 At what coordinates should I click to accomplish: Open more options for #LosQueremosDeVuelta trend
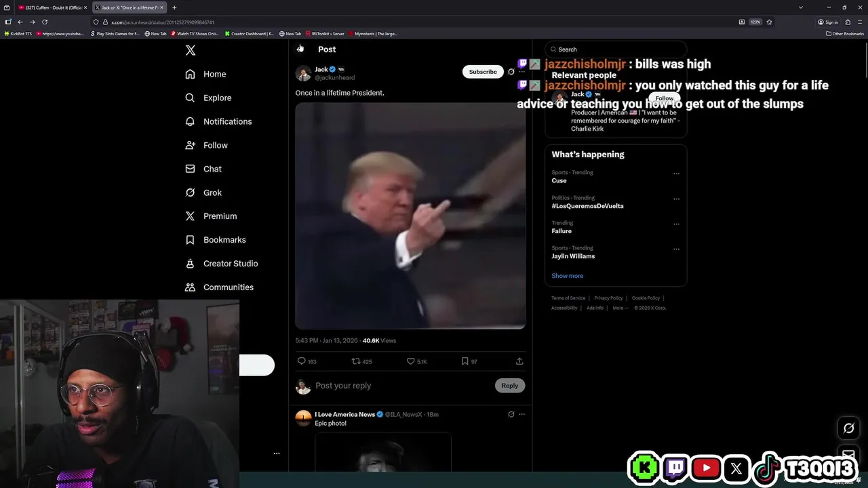tap(676, 199)
